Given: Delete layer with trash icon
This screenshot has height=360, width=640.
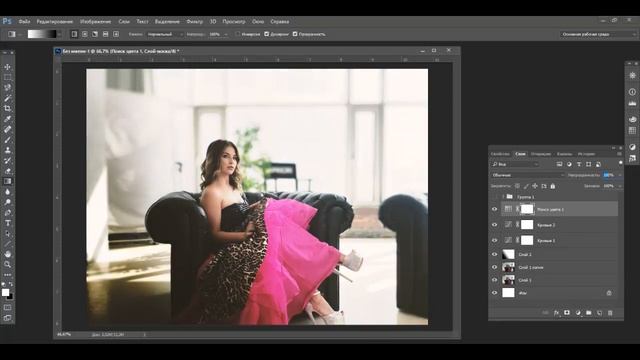Looking at the screenshot, I should [610, 313].
